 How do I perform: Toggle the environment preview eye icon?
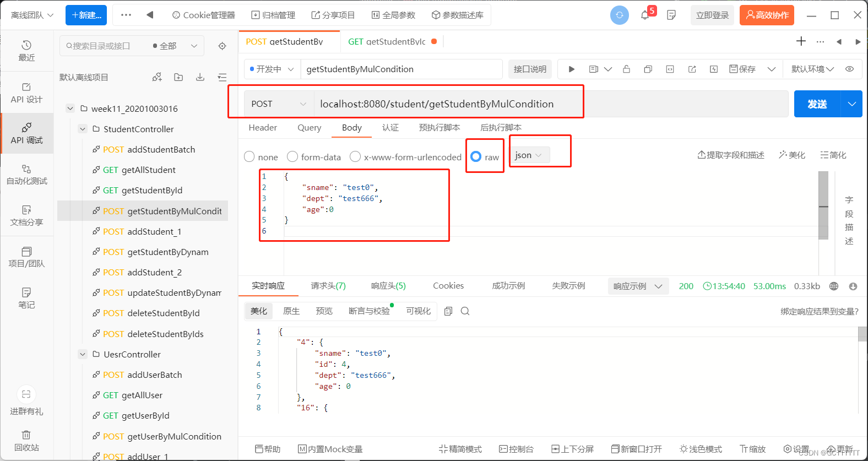click(850, 69)
